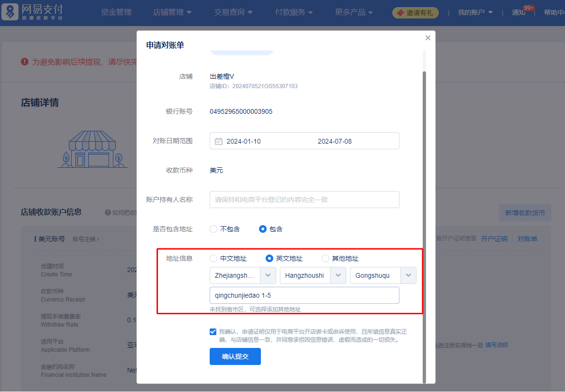
Task: Choose 其他地址 radio option
Action: (325, 258)
